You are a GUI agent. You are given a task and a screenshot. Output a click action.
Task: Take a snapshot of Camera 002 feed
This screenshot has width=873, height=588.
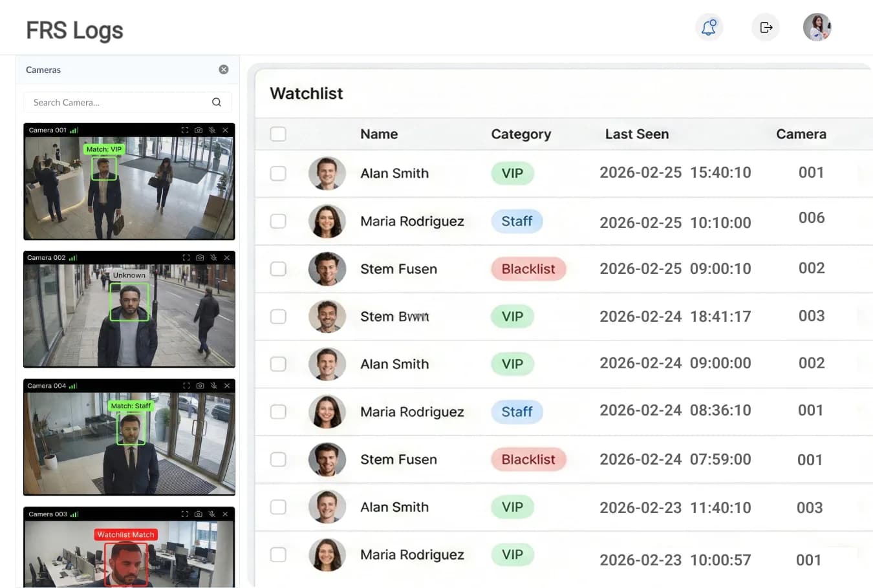coord(199,257)
